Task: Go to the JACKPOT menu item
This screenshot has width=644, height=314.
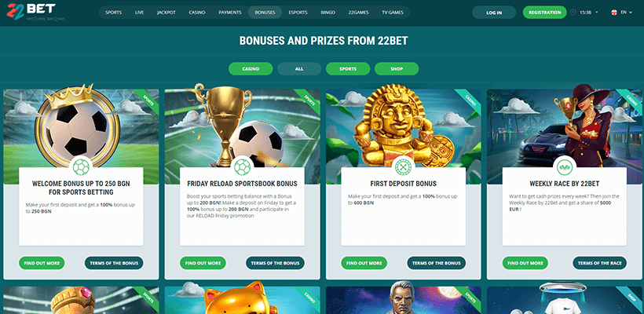Action: click(166, 13)
